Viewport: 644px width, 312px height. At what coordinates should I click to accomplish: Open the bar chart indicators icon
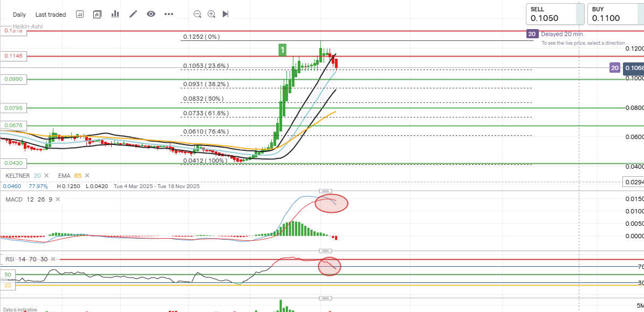click(x=115, y=14)
